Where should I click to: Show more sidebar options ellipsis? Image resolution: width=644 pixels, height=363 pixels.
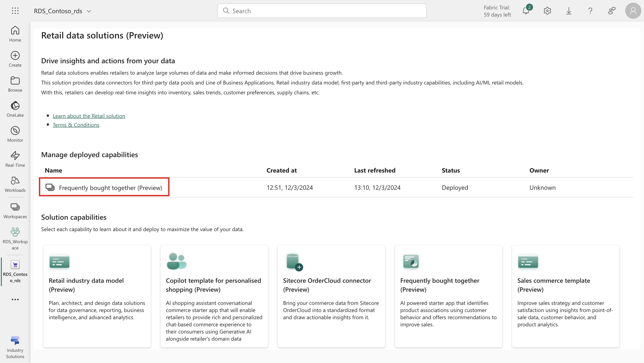(x=15, y=299)
